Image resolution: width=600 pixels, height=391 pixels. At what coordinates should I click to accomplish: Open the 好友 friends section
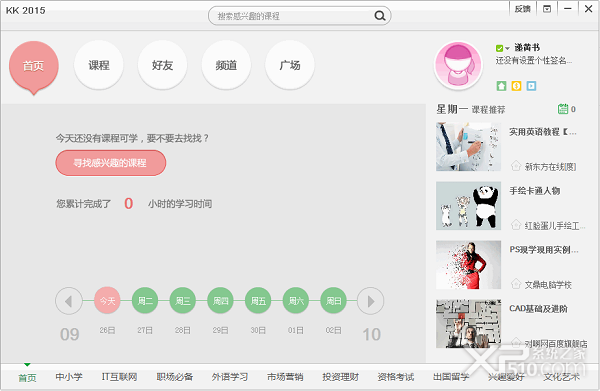tap(162, 65)
